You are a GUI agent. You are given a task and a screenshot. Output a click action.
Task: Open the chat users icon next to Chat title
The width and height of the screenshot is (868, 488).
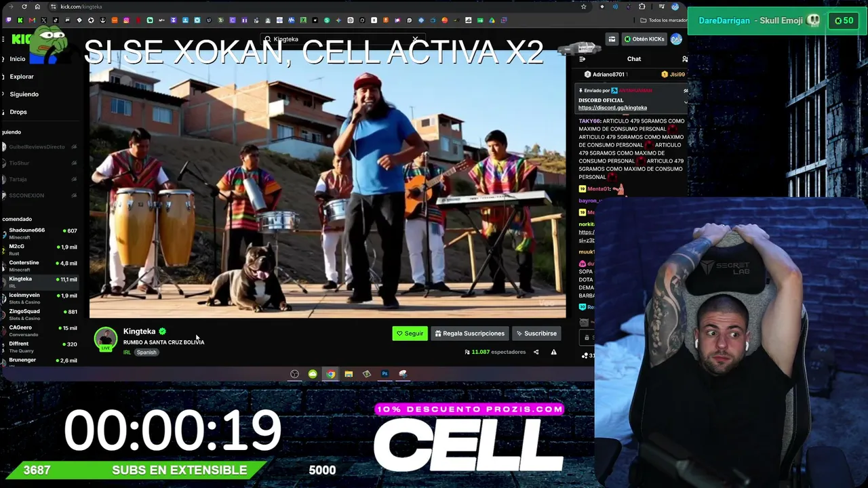click(x=685, y=59)
